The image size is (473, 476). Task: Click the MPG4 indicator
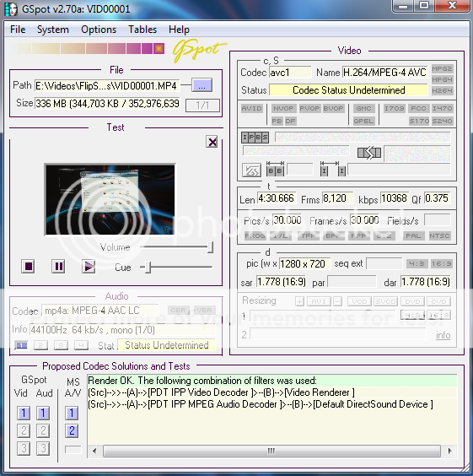[442, 80]
